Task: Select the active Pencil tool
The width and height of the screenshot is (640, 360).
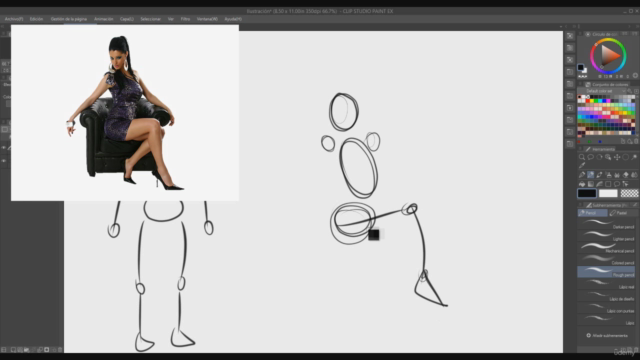Action: (x=591, y=175)
